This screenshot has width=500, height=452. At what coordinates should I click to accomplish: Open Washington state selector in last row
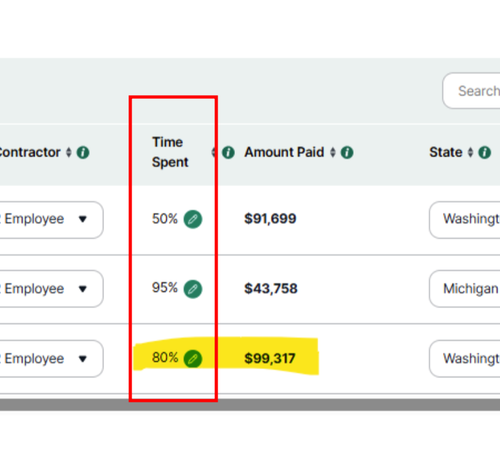click(465, 359)
